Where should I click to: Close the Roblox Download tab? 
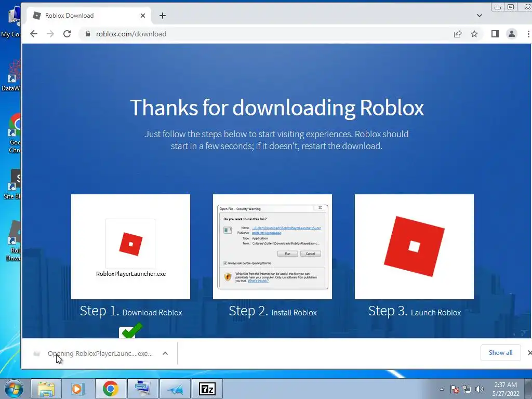pyautogui.click(x=143, y=16)
